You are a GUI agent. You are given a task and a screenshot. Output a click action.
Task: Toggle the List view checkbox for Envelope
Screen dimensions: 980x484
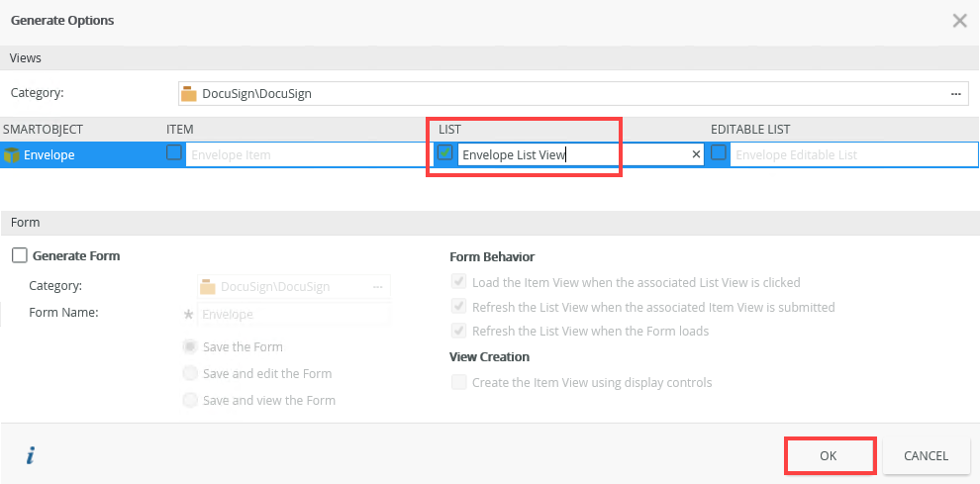(445, 153)
